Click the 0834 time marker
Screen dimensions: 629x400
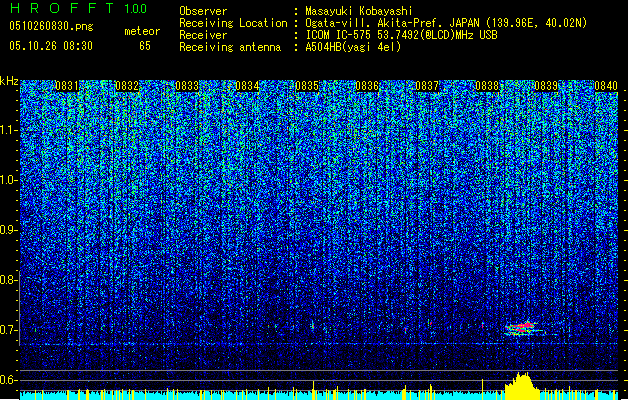pyautogui.click(x=247, y=86)
